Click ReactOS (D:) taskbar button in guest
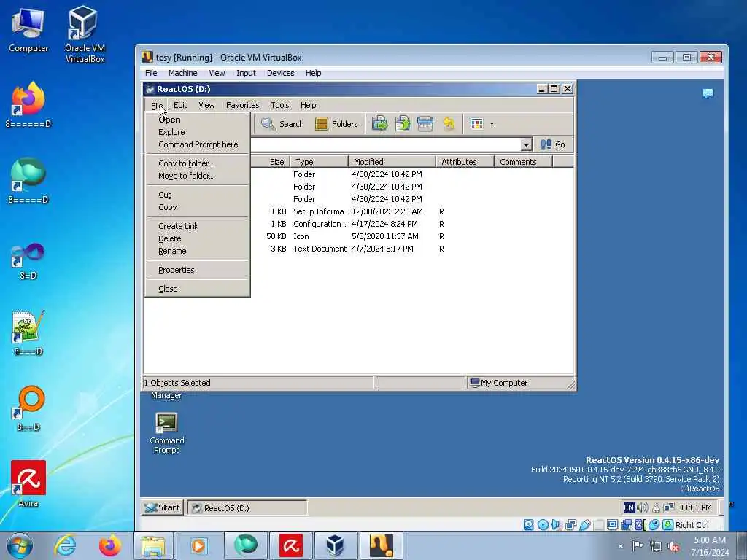Image resolution: width=747 pixels, height=560 pixels. pos(247,508)
